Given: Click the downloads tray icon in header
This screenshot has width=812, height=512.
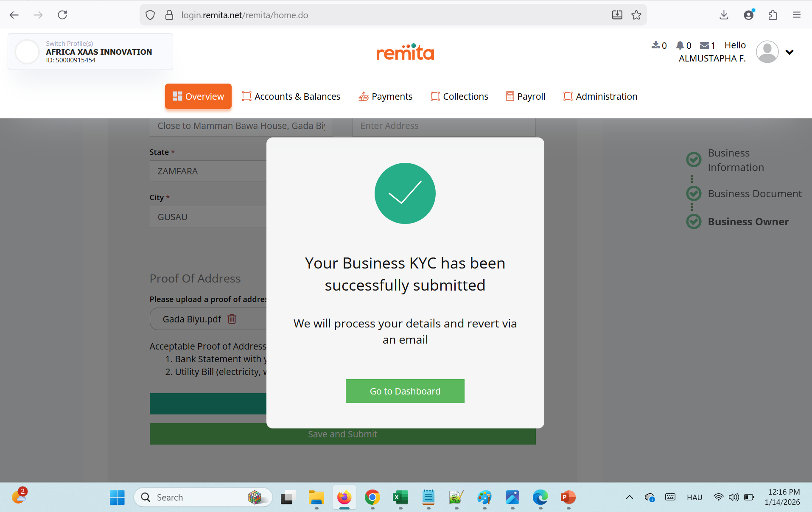Looking at the screenshot, I should click(x=656, y=45).
